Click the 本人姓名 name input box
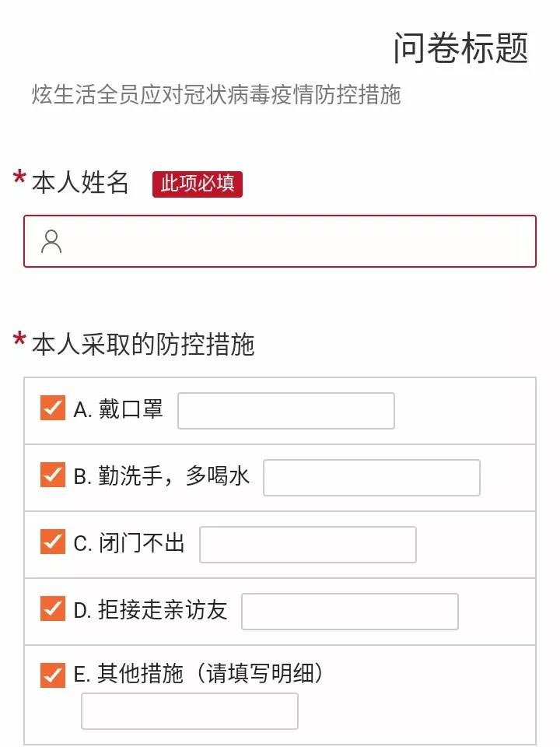This screenshot has width=560, height=747. [x=280, y=241]
